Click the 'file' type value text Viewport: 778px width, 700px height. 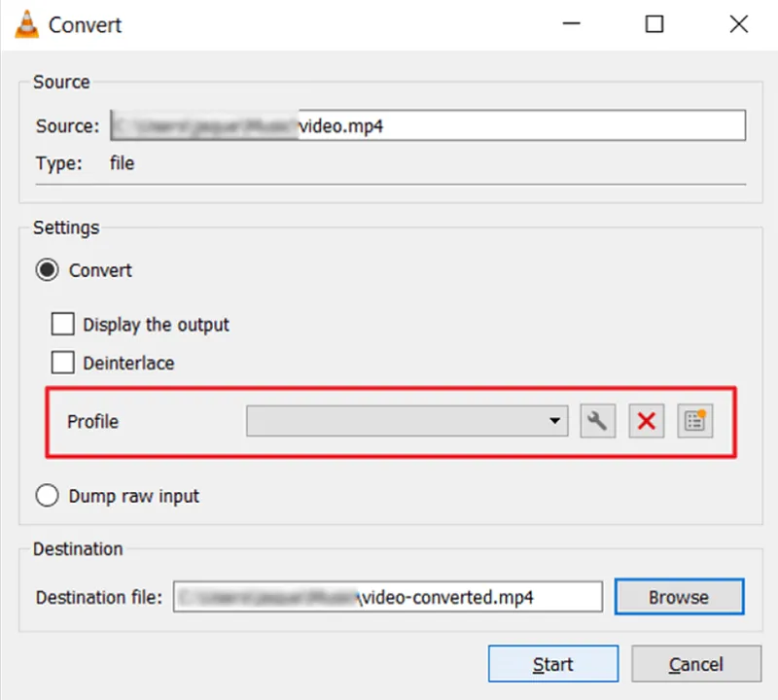point(123,163)
